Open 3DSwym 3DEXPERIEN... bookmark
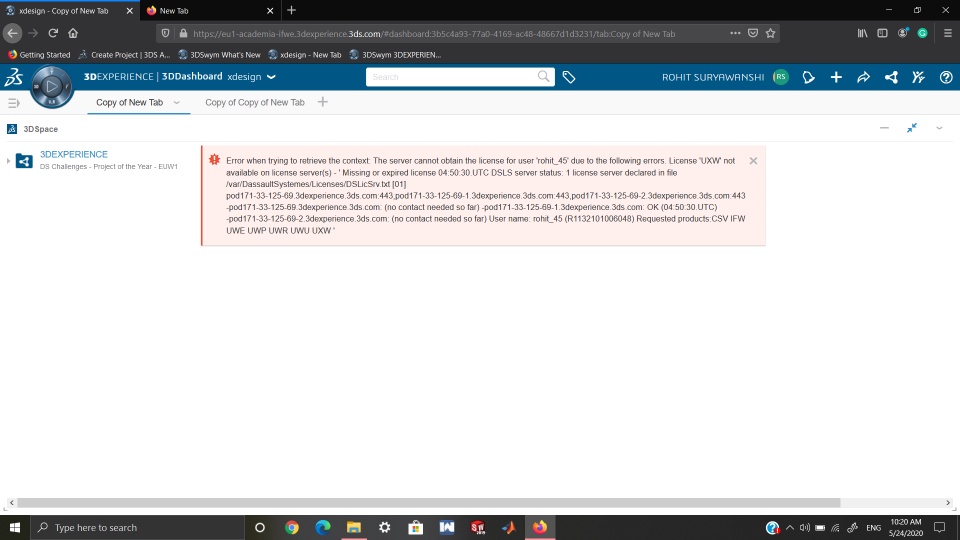Image resolution: width=960 pixels, height=540 pixels. [395, 54]
